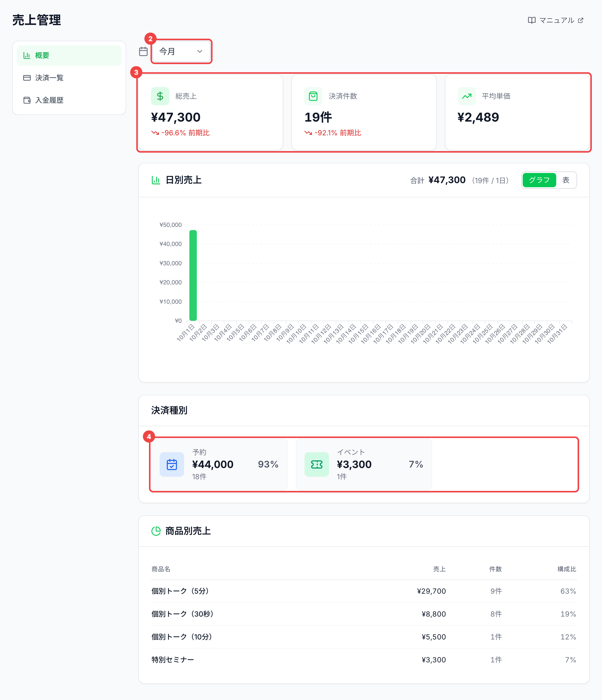Viewport: 602px width, 700px height.
Task: Click the calendar-check icon in 予約 card
Action: tap(172, 464)
